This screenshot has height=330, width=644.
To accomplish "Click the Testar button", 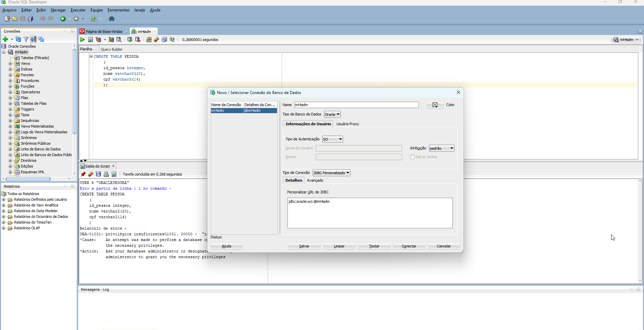I will [x=374, y=246].
